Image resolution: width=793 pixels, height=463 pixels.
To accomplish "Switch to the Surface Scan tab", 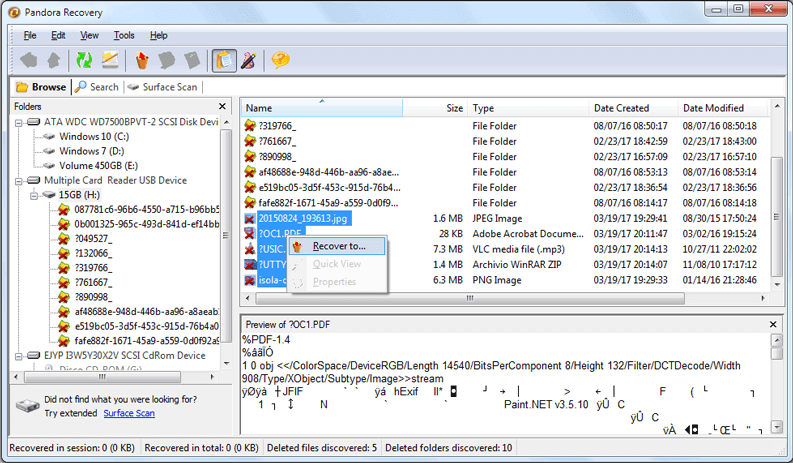I will (x=163, y=87).
